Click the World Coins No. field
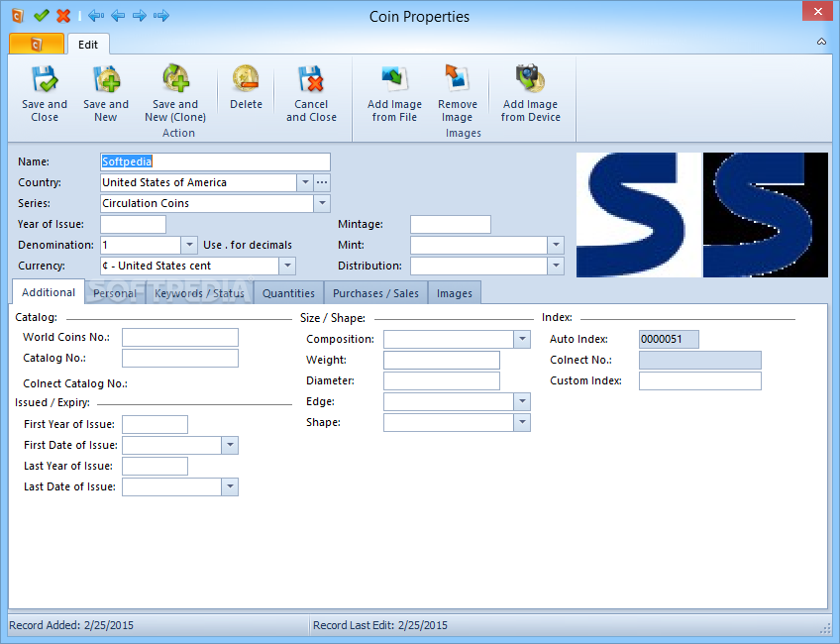Screen dimensions: 840x644 pyautogui.click(x=180, y=338)
